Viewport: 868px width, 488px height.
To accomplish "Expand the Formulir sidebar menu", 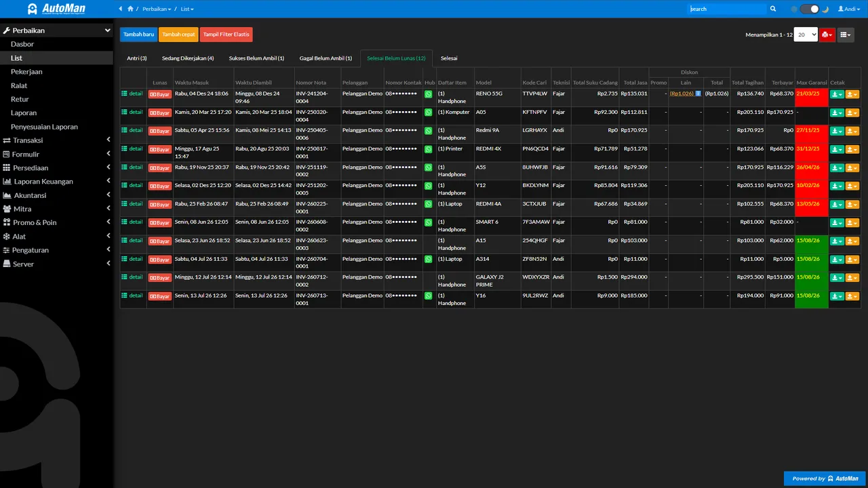I will click(x=56, y=154).
